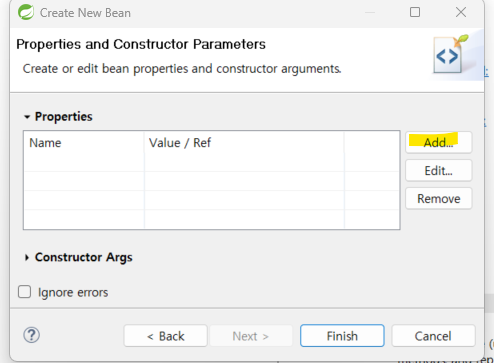Maximize the Create New Bean dialog

(415, 12)
